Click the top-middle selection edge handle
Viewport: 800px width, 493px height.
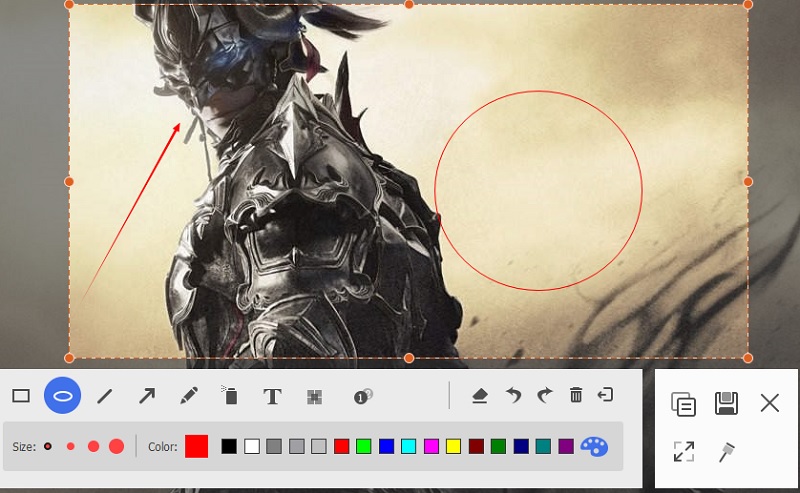tap(409, 5)
